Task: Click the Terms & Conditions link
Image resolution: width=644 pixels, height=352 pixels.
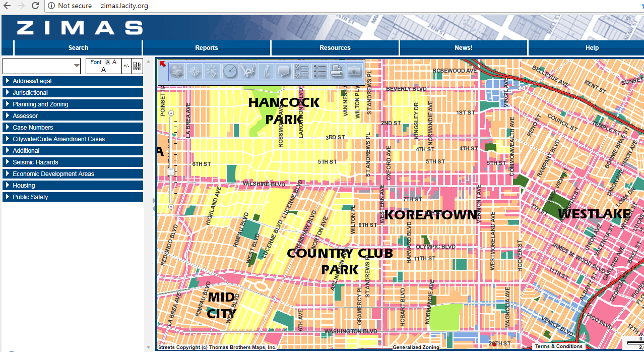Action: click(x=558, y=346)
